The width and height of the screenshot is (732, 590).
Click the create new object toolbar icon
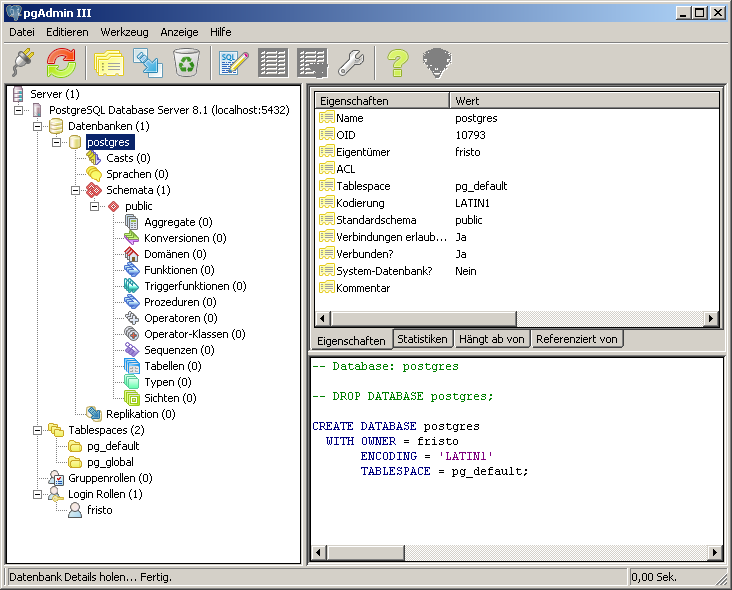coord(148,63)
